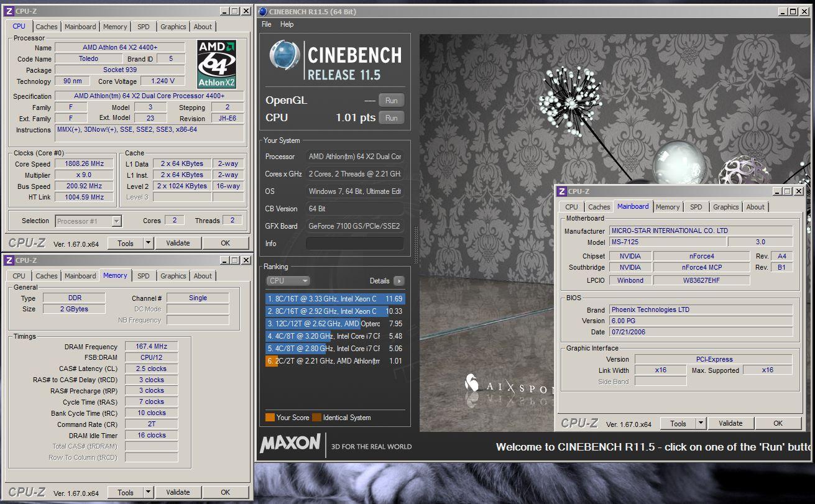Image resolution: width=815 pixels, height=504 pixels.
Task: Click the DRAM Frequency value 167.4 MHz
Action: 151,347
